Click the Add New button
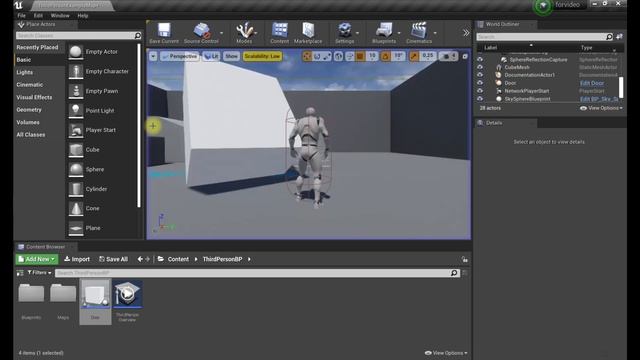The width and height of the screenshot is (640, 360). 37,259
